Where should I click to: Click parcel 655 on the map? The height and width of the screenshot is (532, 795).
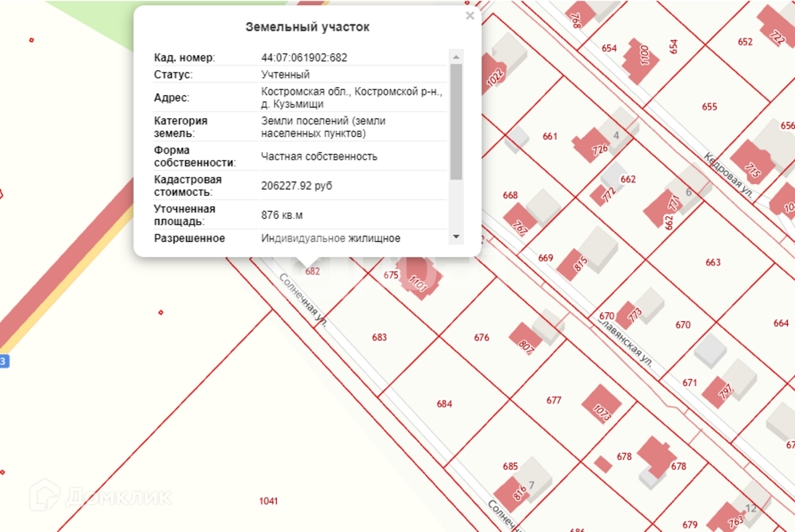pos(709,107)
